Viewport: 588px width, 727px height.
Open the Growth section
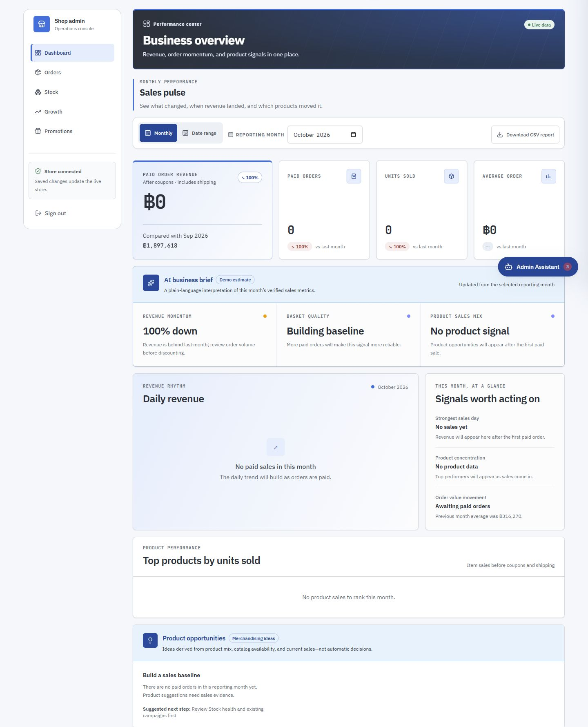pyautogui.click(x=72, y=112)
